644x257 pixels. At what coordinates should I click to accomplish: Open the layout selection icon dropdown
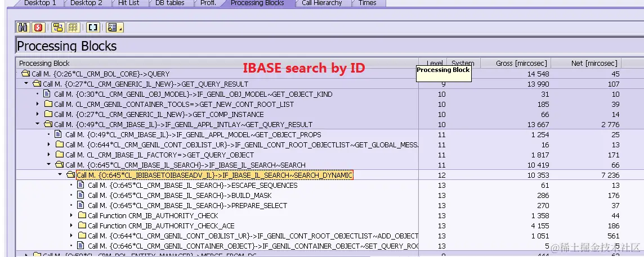coord(115,28)
